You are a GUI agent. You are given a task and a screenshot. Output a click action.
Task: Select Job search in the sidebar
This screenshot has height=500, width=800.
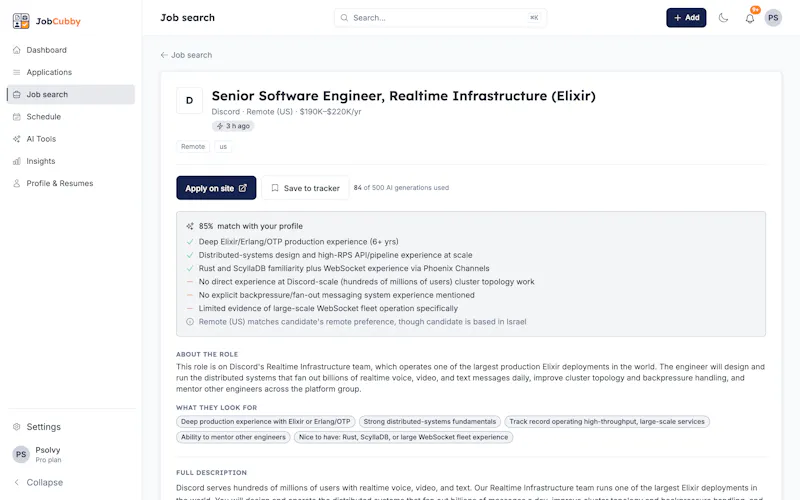click(71, 94)
